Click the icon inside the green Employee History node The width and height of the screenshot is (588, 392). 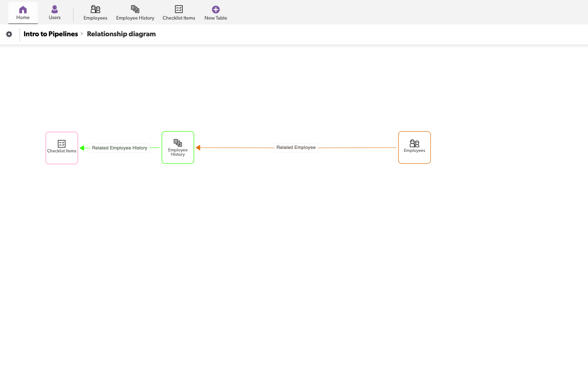click(178, 143)
